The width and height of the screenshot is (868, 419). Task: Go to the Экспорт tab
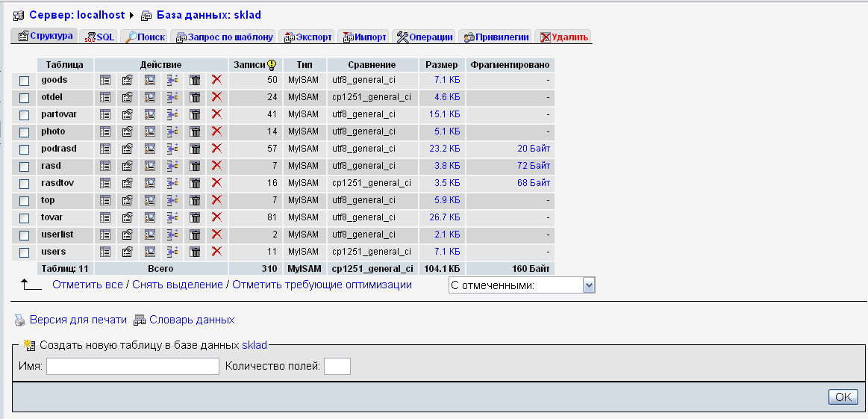click(x=307, y=37)
